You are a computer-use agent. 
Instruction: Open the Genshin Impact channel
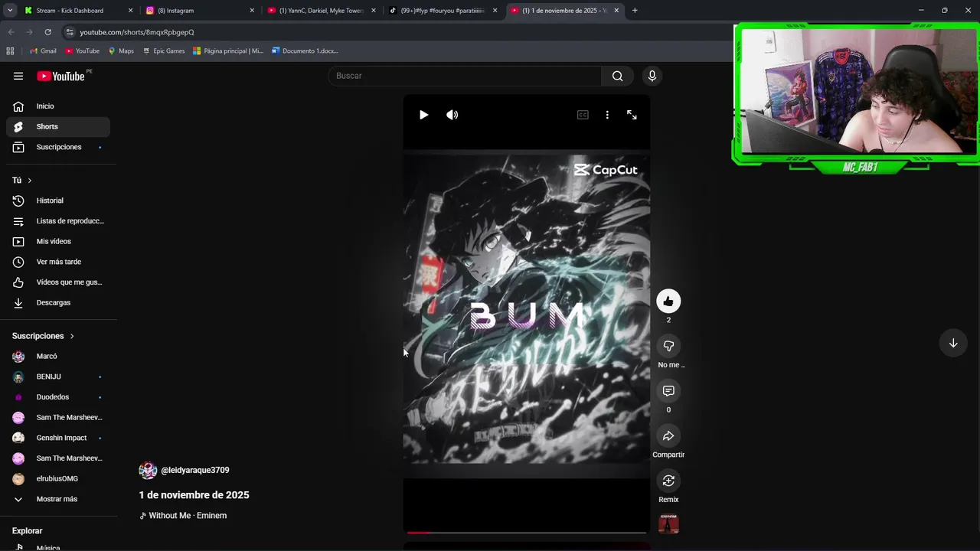(58, 438)
